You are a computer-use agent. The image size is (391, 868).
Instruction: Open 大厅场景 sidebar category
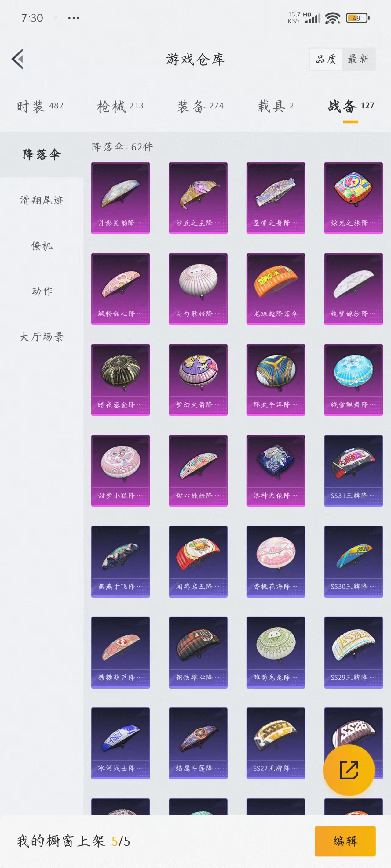[42, 337]
